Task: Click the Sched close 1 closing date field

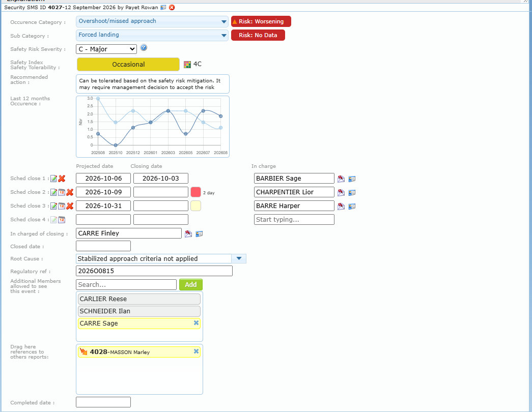Action: [x=161, y=179]
